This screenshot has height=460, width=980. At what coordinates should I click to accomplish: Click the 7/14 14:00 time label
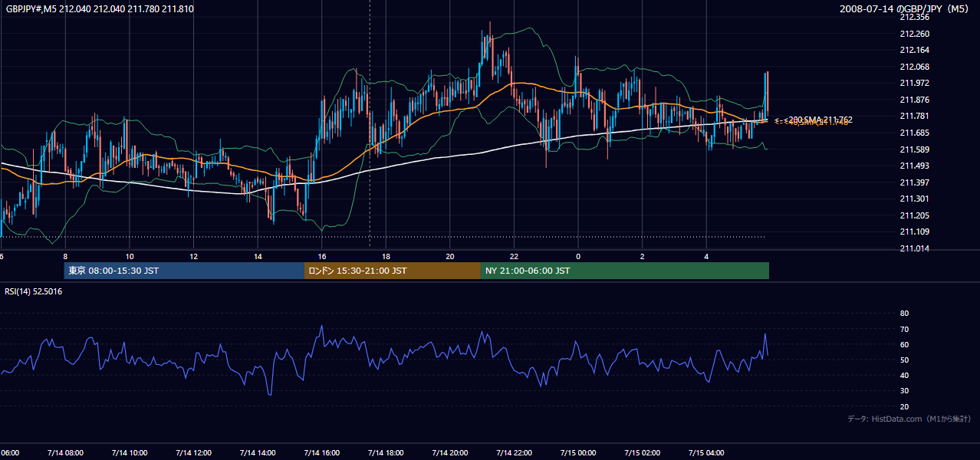258,453
